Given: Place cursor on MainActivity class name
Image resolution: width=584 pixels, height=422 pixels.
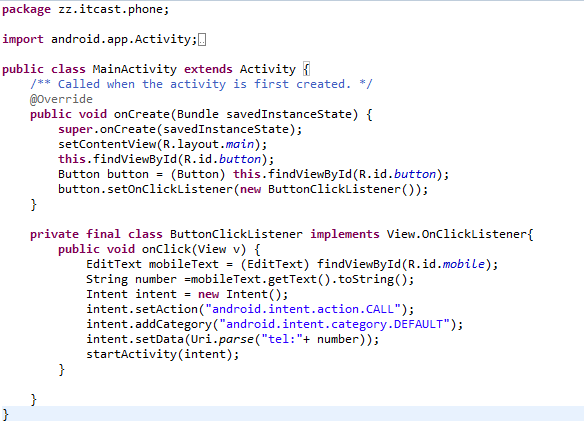Looking at the screenshot, I should (x=134, y=69).
